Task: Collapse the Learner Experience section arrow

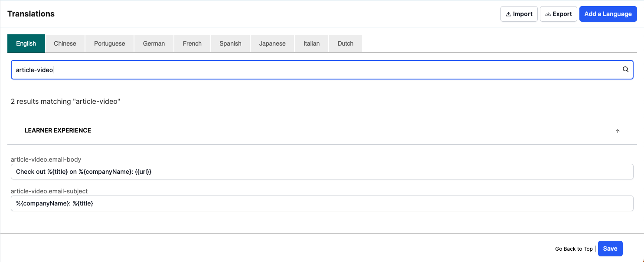Action: coord(618,131)
